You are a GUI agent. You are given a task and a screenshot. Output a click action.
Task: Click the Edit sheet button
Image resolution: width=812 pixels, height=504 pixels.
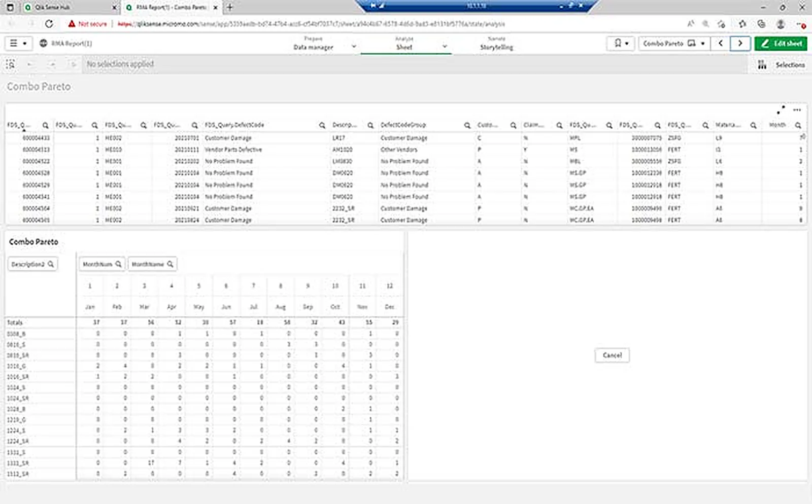click(781, 44)
